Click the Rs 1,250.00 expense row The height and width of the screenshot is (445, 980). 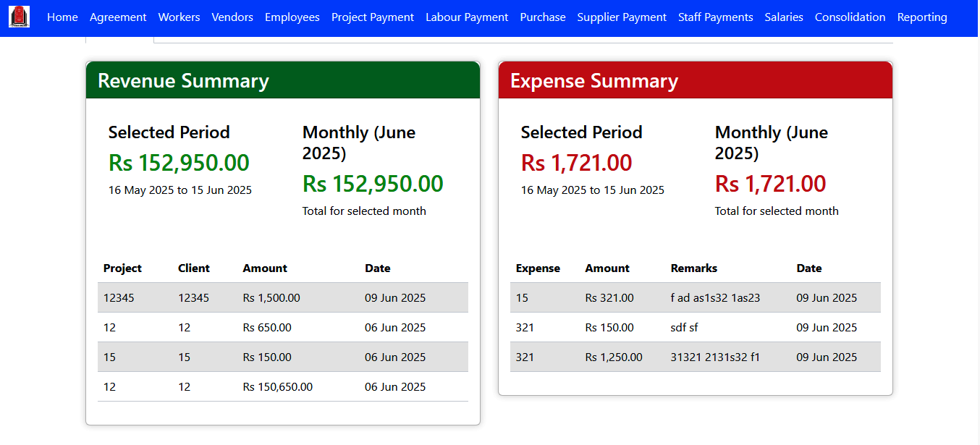coord(695,357)
